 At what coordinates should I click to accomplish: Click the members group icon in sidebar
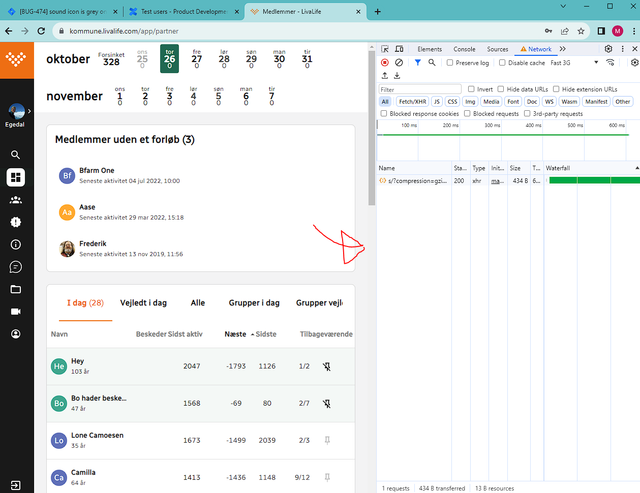click(15, 200)
